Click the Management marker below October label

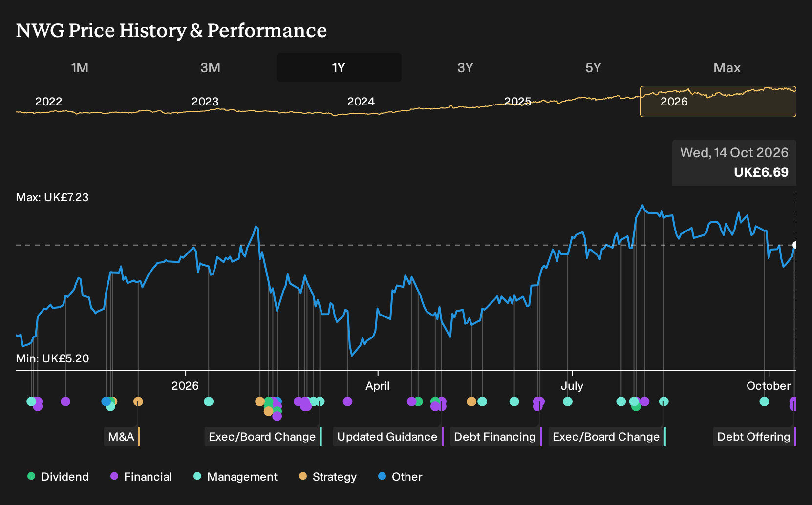(x=765, y=401)
